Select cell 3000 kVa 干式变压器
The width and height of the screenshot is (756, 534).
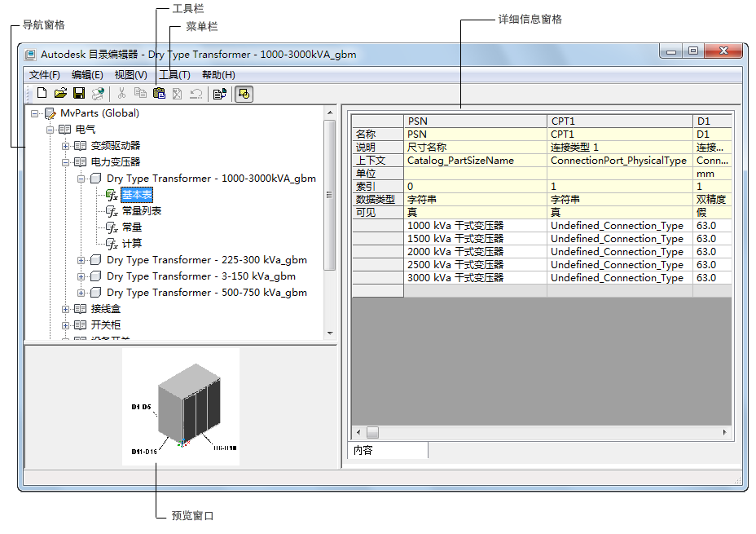[x=475, y=277]
